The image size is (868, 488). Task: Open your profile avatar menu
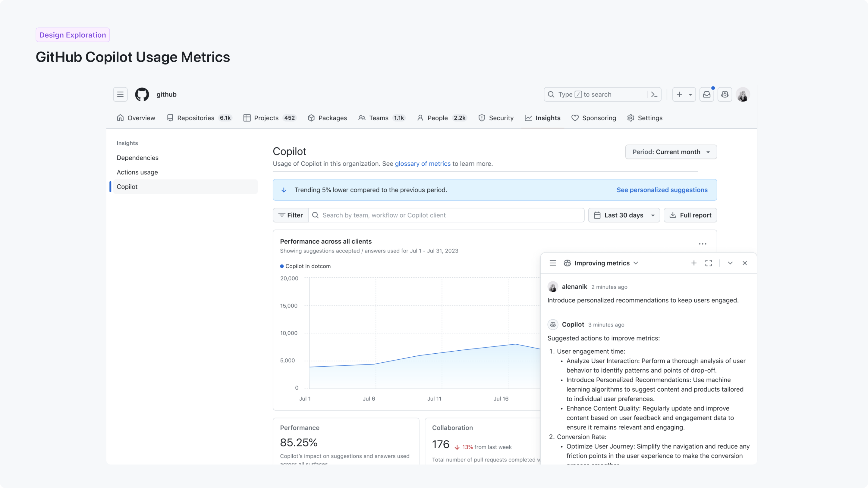tap(743, 94)
